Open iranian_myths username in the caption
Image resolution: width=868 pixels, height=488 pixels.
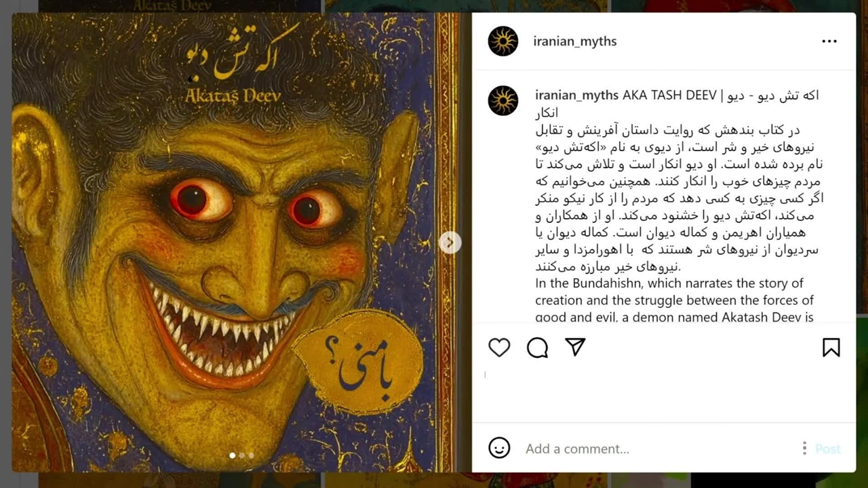[x=577, y=96]
